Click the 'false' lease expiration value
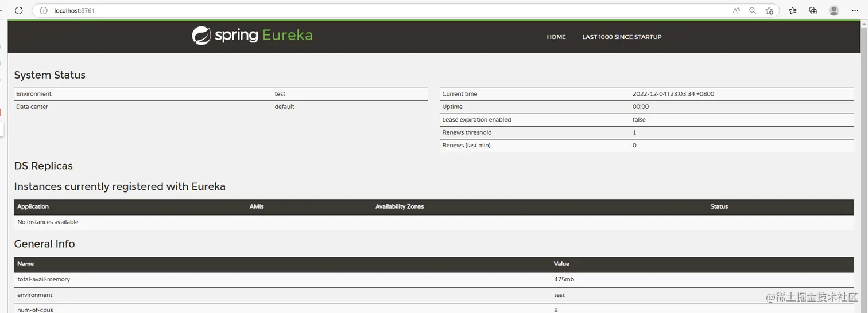Image resolution: width=868 pixels, height=313 pixels. click(639, 120)
